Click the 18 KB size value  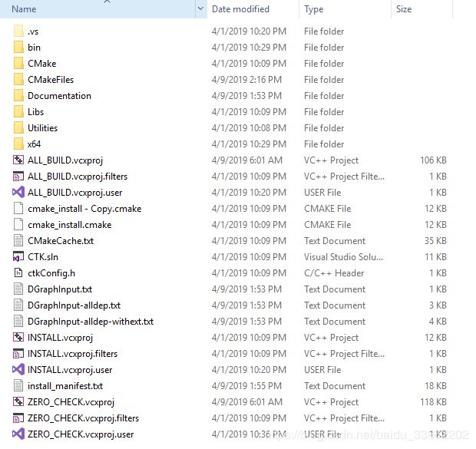pos(435,386)
